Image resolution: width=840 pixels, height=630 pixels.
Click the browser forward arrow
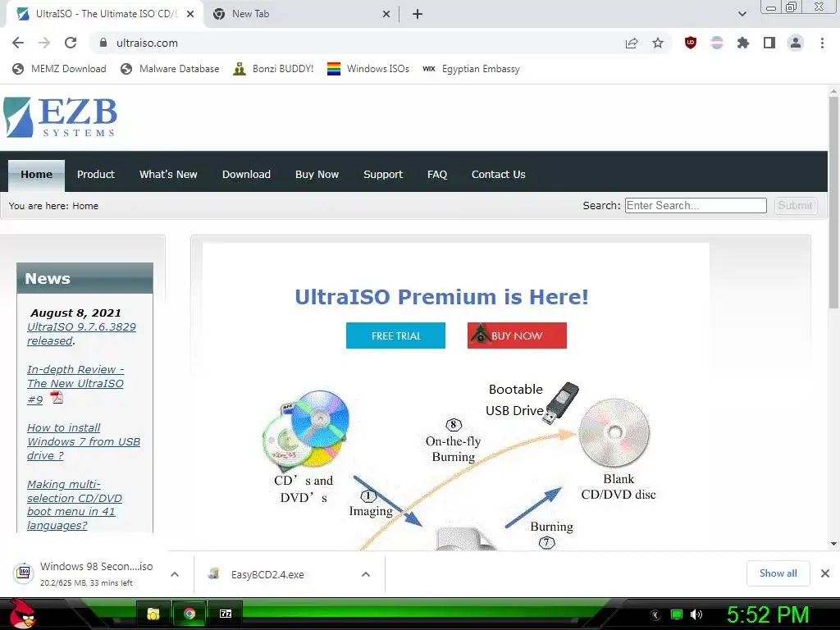pyautogui.click(x=44, y=43)
